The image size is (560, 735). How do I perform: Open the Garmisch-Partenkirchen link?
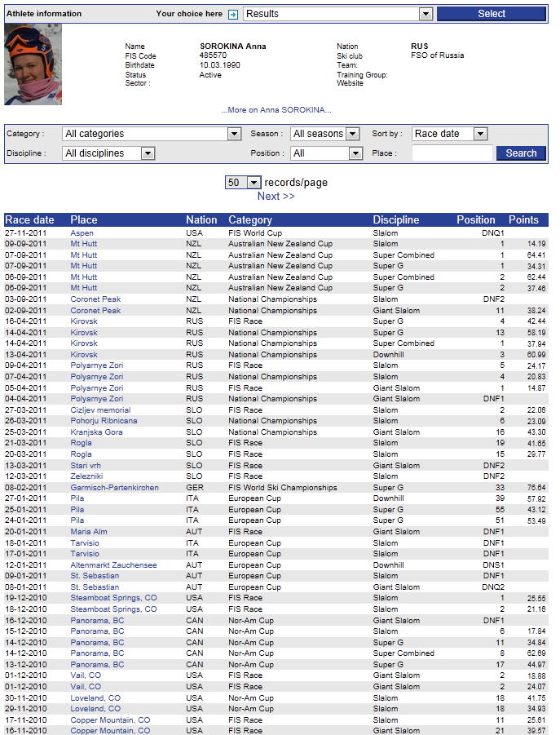(115, 488)
